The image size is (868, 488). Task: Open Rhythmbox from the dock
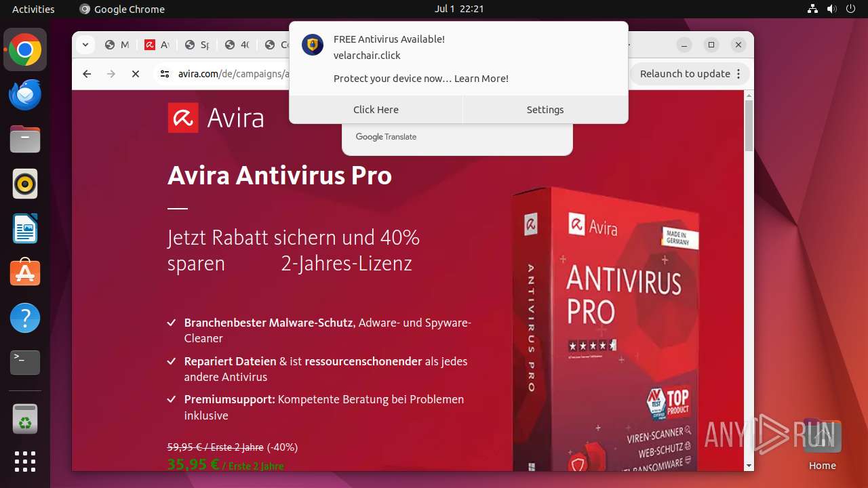click(25, 184)
